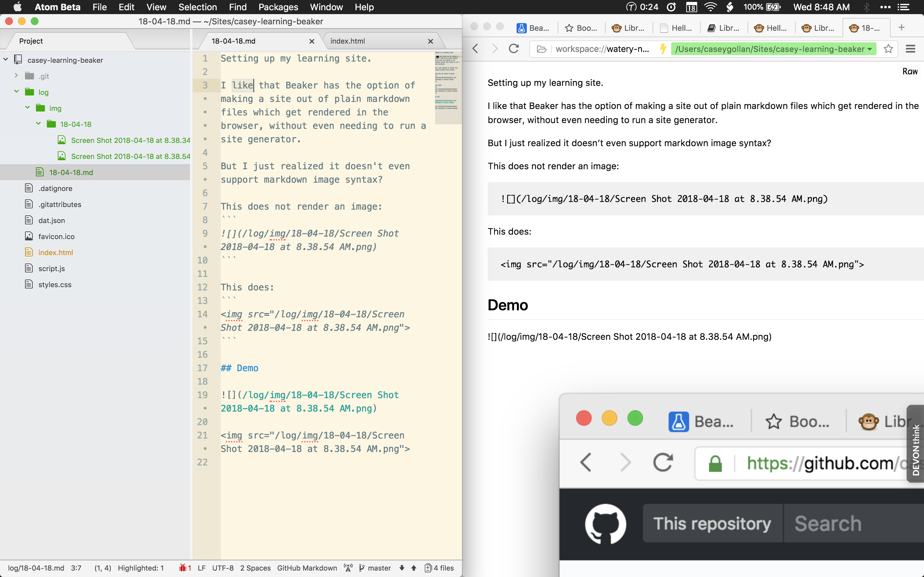The height and width of the screenshot is (577, 924).
Task: Click the lightning bolt in Beaker address bar
Action: (663, 49)
